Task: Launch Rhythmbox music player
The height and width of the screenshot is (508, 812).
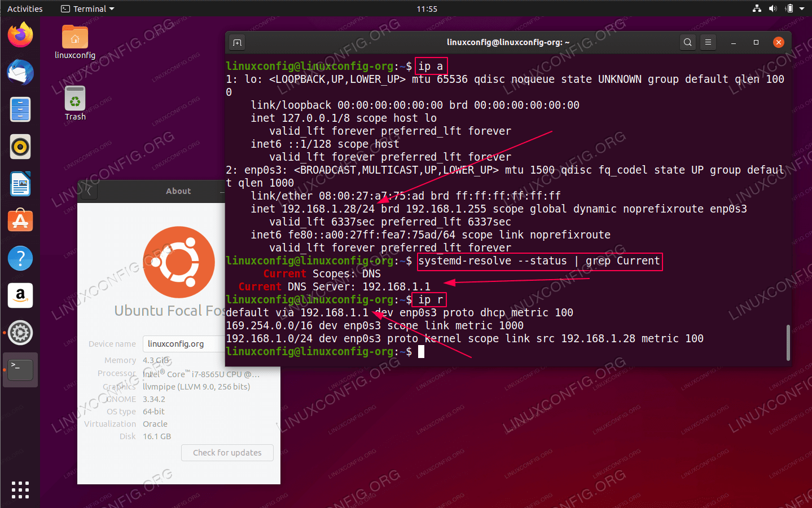Action: (x=20, y=147)
